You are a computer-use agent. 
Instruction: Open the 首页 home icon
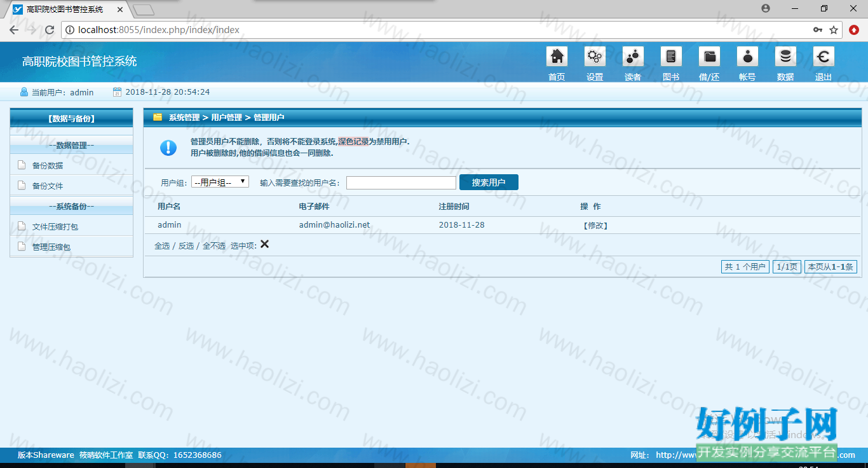557,57
